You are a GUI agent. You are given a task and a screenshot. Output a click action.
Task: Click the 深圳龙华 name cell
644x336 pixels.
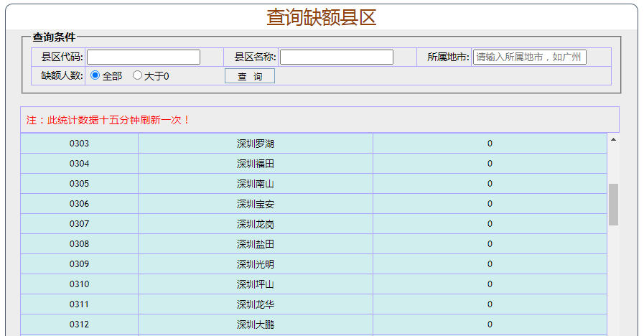(256, 304)
